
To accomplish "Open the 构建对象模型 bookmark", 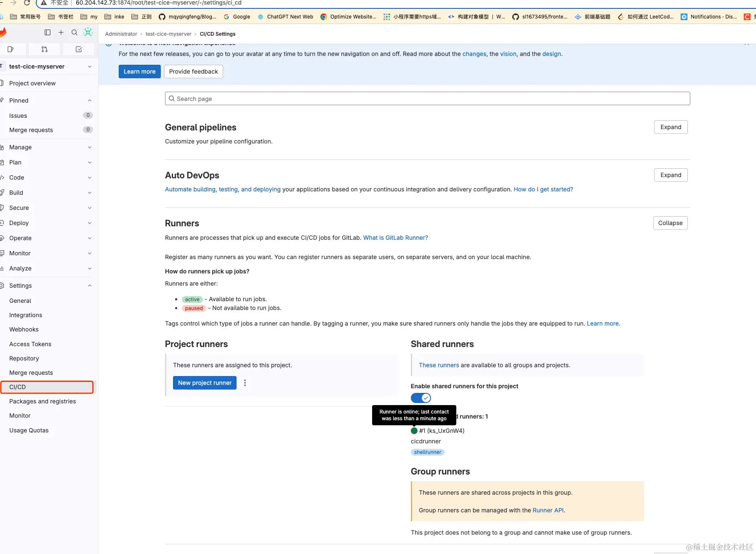I will pos(476,17).
